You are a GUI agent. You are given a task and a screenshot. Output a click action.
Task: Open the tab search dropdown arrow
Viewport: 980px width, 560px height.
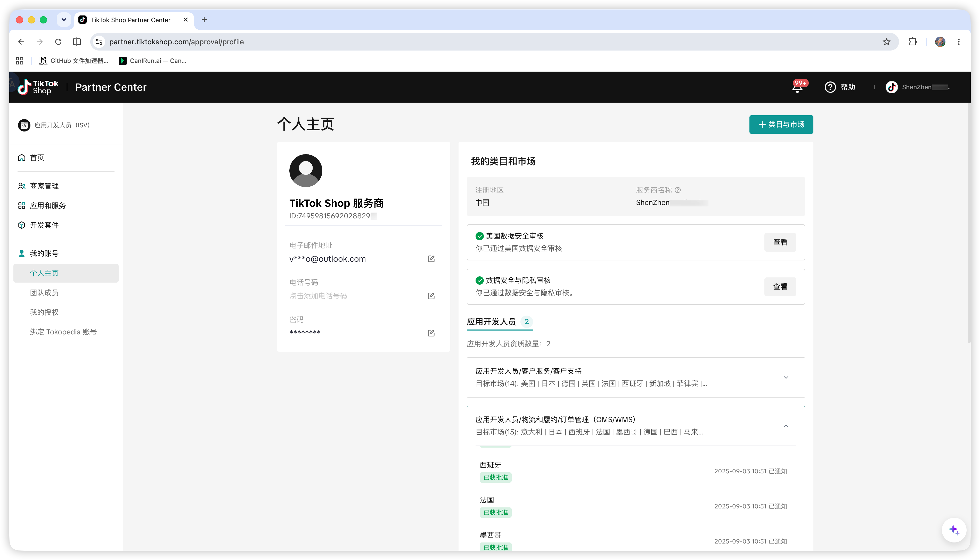(x=64, y=20)
